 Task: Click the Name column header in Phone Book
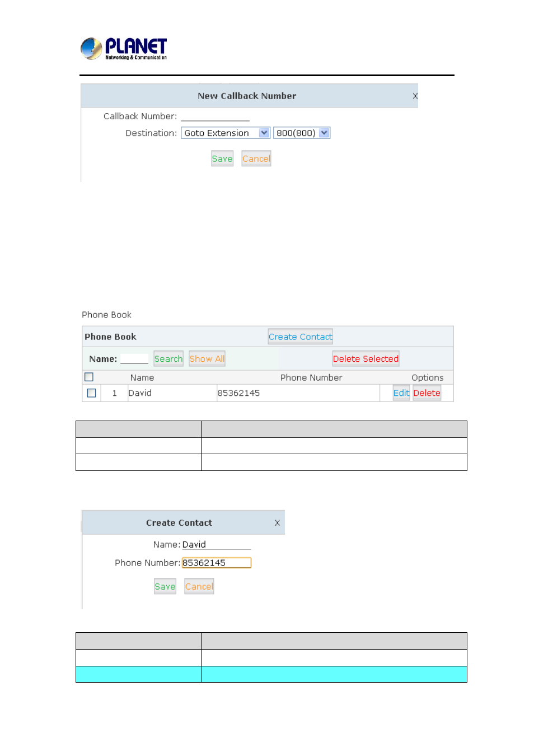(x=142, y=377)
